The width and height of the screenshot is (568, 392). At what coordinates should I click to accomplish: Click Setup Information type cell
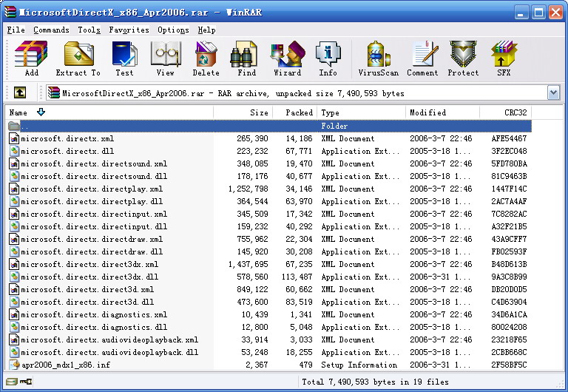point(359,365)
